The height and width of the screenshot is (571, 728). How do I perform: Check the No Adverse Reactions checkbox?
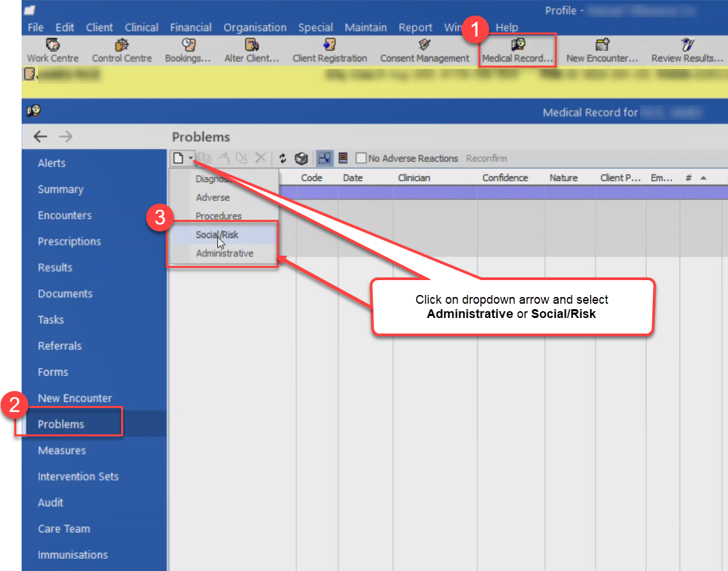(x=361, y=158)
